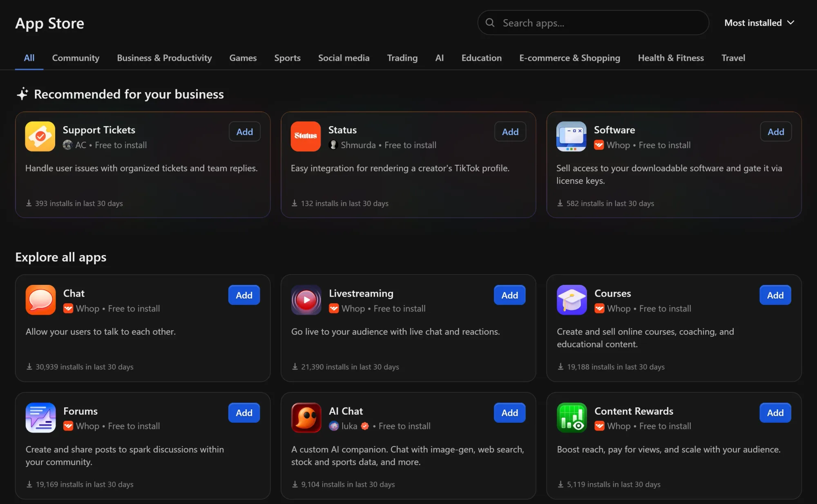Viewport: 817px width, 504px height.
Task: Open the Status app icon
Action: point(306,136)
